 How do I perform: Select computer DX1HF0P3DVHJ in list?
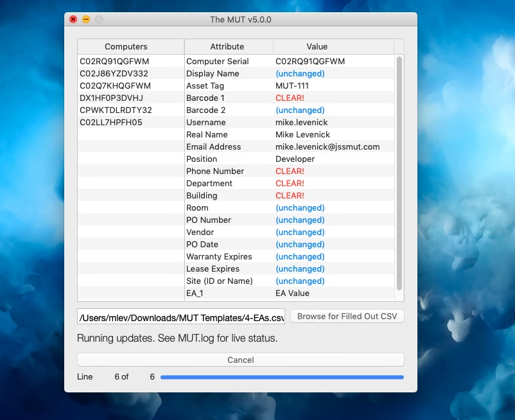(x=131, y=98)
